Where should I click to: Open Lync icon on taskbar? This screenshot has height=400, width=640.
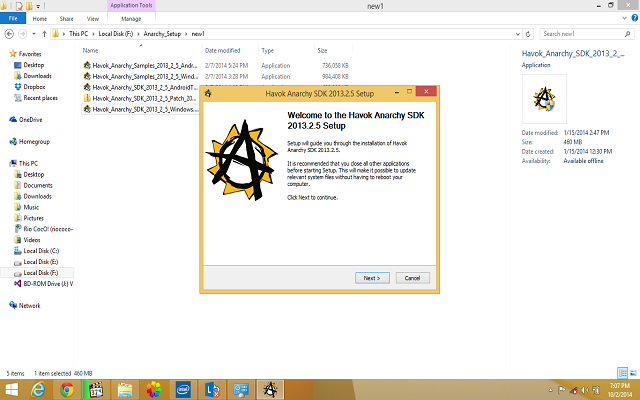coord(212,390)
